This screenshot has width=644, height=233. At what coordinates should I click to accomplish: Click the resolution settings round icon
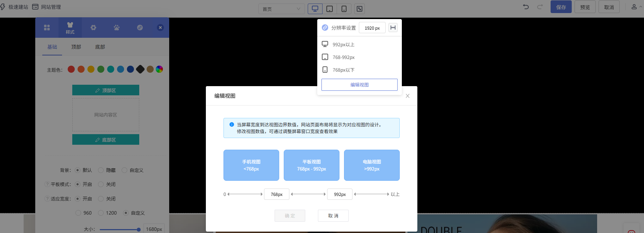325,28
